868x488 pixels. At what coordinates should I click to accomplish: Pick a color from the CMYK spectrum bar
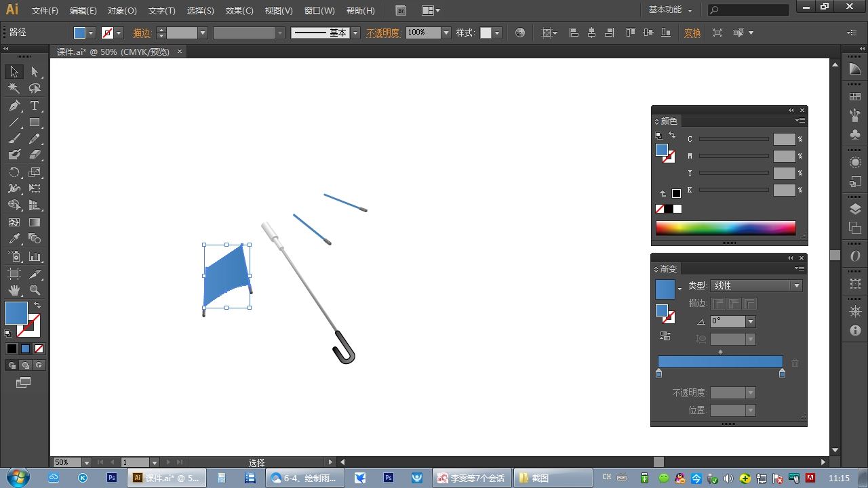point(726,228)
